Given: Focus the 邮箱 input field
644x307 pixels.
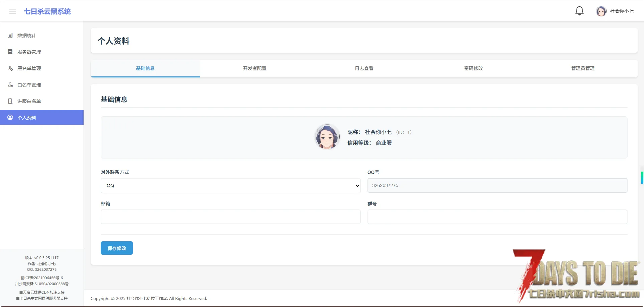Looking at the screenshot, I should (230, 217).
